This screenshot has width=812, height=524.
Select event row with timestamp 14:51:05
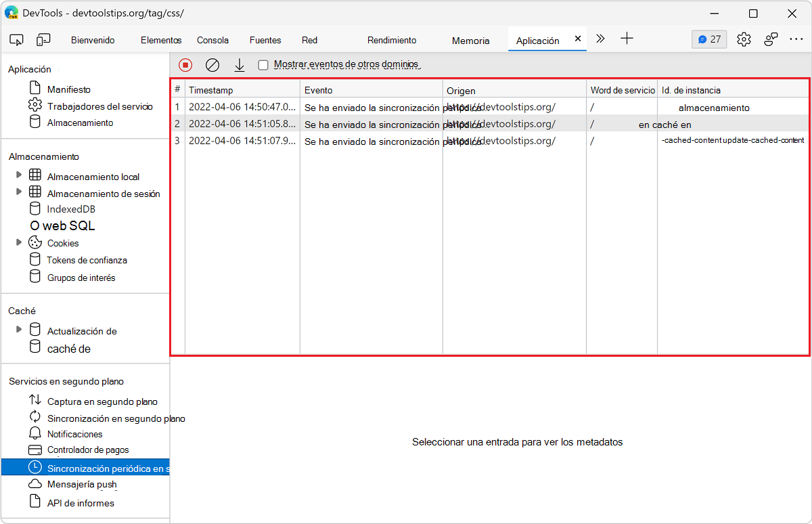click(x=490, y=124)
